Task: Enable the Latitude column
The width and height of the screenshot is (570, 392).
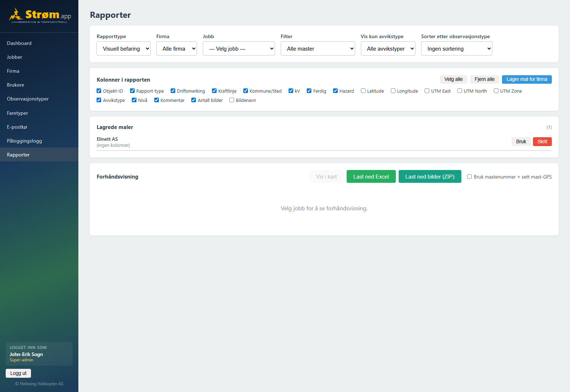Action: pos(363,91)
